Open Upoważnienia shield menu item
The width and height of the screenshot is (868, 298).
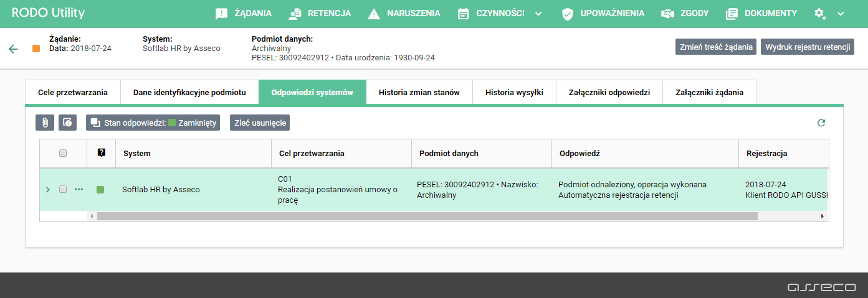(x=603, y=13)
